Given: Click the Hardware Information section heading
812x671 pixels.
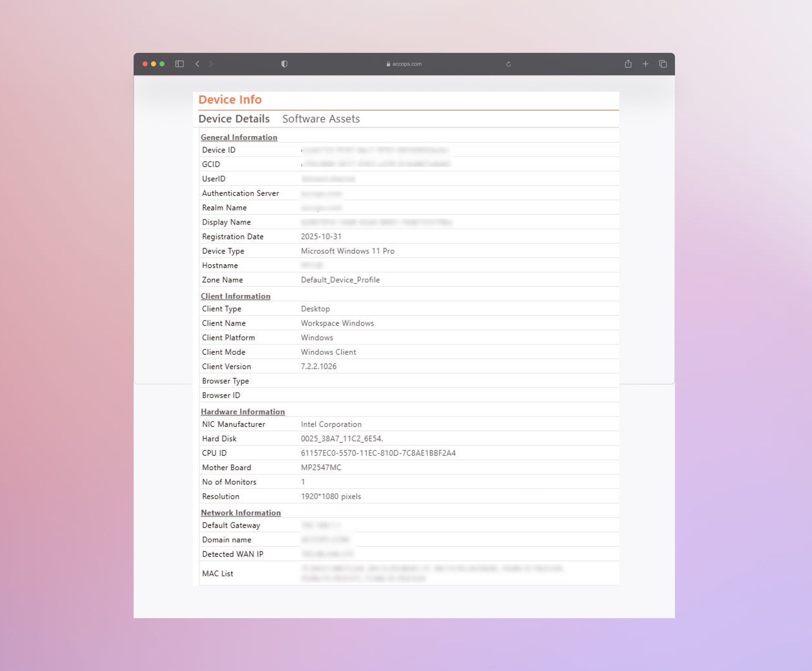Looking at the screenshot, I should tap(243, 412).
